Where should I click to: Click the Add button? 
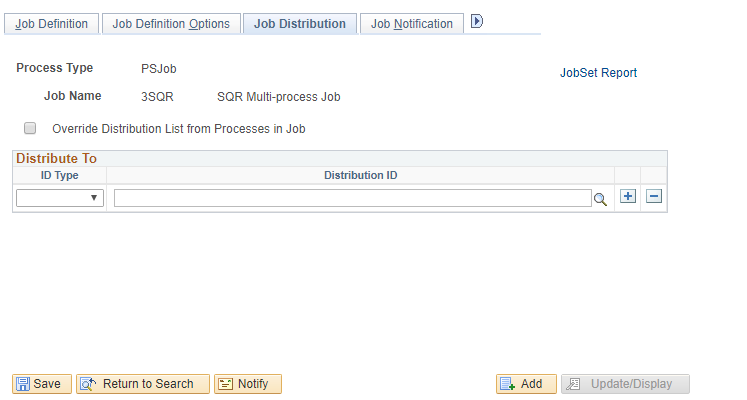click(525, 384)
